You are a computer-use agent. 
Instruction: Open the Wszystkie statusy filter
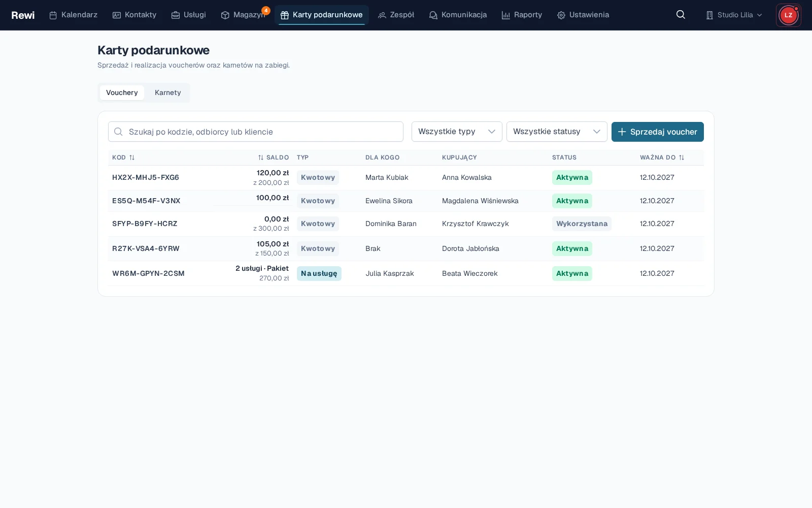pos(557,132)
